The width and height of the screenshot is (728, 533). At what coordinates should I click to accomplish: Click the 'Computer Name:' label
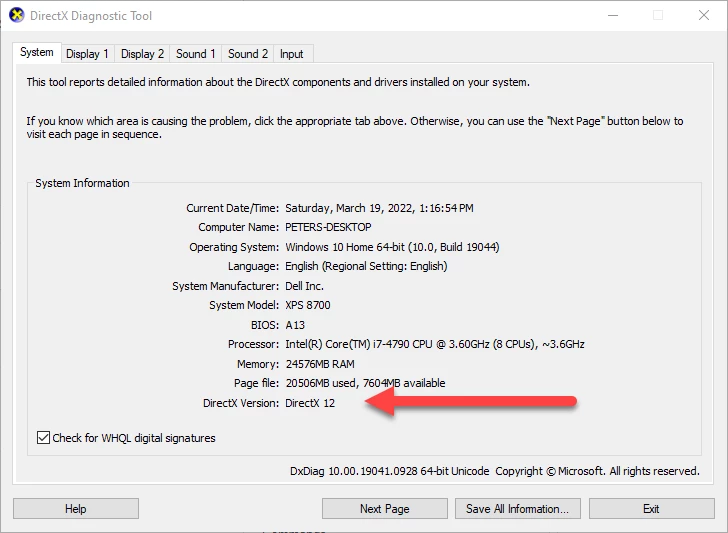click(x=239, y=227)
